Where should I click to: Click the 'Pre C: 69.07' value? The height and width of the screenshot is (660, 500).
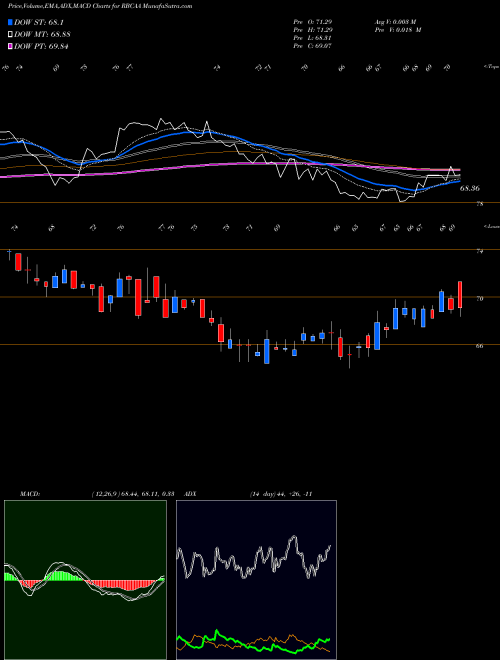[312, 46]
